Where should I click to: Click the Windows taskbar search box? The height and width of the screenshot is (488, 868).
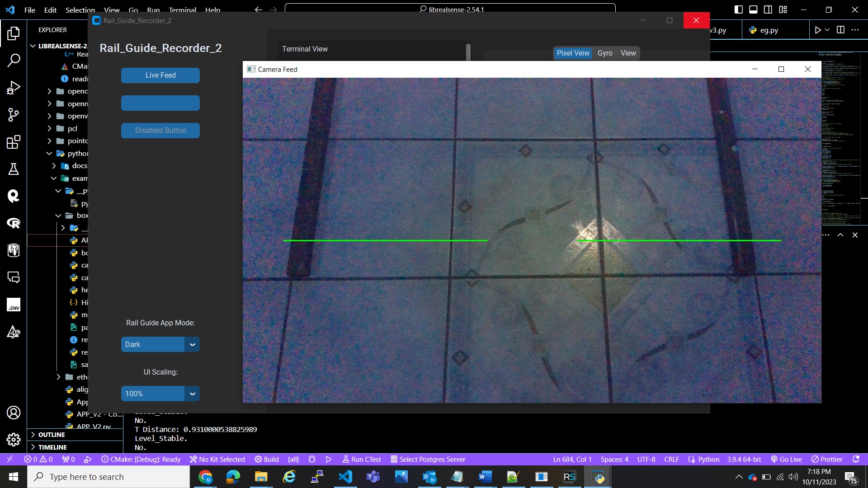point(108,477)
